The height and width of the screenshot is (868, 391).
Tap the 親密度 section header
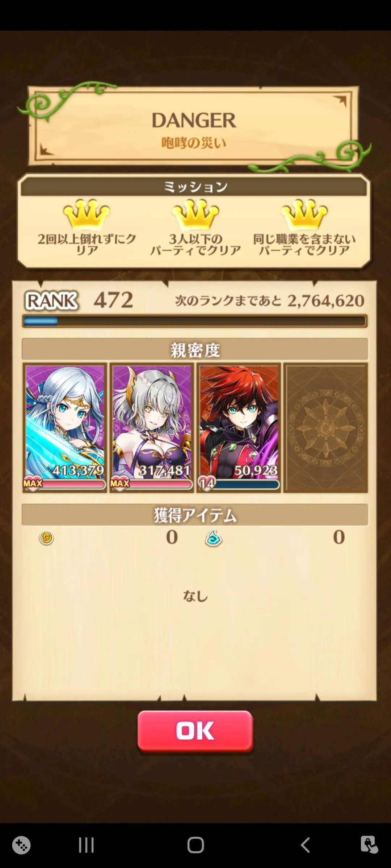[x=195, y=349]
